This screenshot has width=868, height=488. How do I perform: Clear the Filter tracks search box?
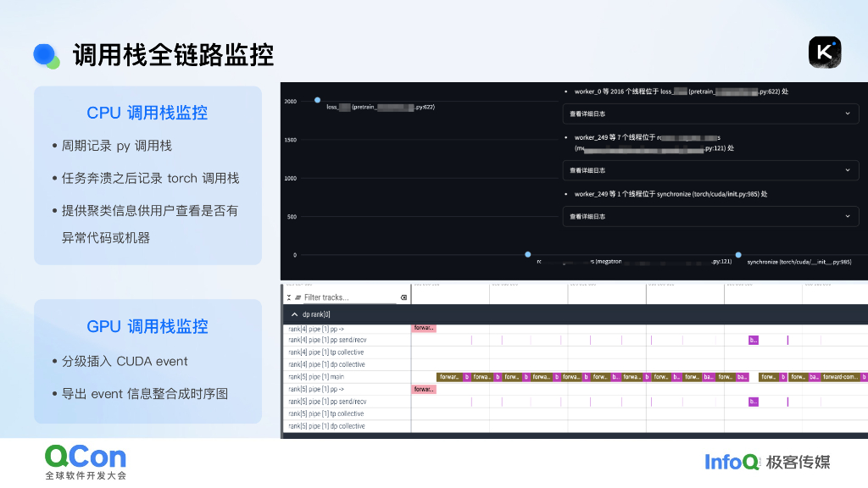404,297
